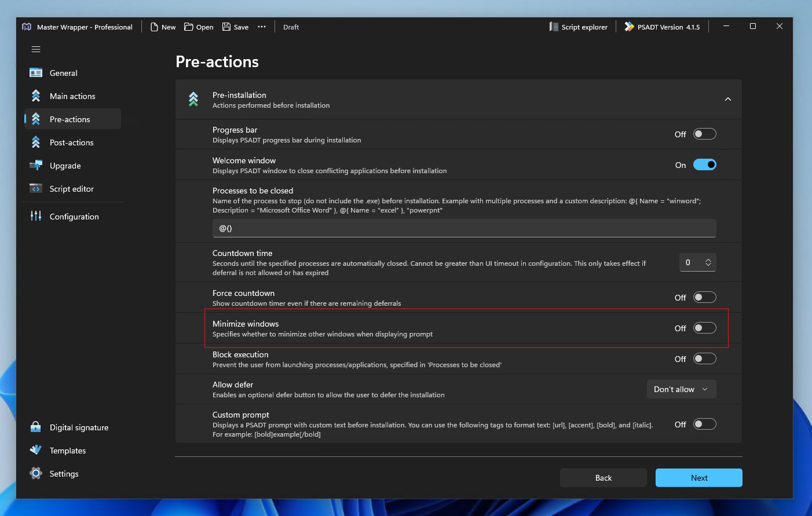Toggle the hamburger navigation menu

(x=36, y=49)
